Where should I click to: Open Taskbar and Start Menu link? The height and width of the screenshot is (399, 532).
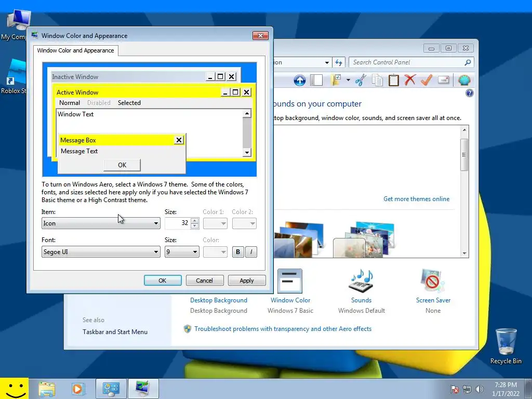115,332
